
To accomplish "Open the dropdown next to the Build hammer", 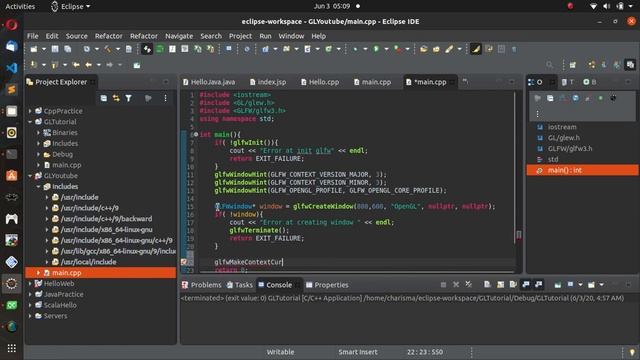I will (118, 49).
